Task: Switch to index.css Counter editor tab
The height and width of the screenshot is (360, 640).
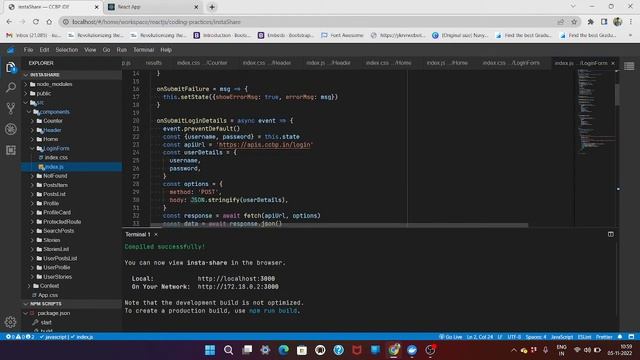Action: pyautogui.click(x=202, y=63)
